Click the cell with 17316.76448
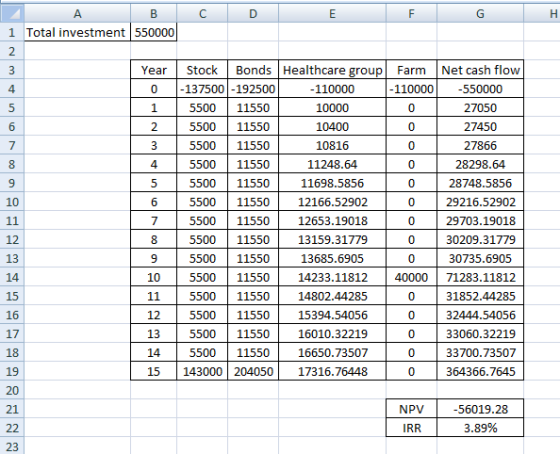 [x=332, y=371]
